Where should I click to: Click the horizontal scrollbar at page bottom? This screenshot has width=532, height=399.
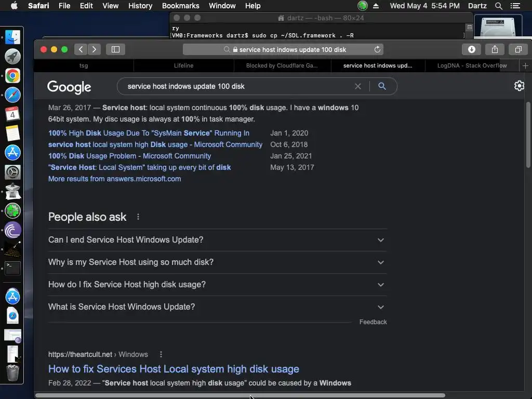(x=240, y=395)
